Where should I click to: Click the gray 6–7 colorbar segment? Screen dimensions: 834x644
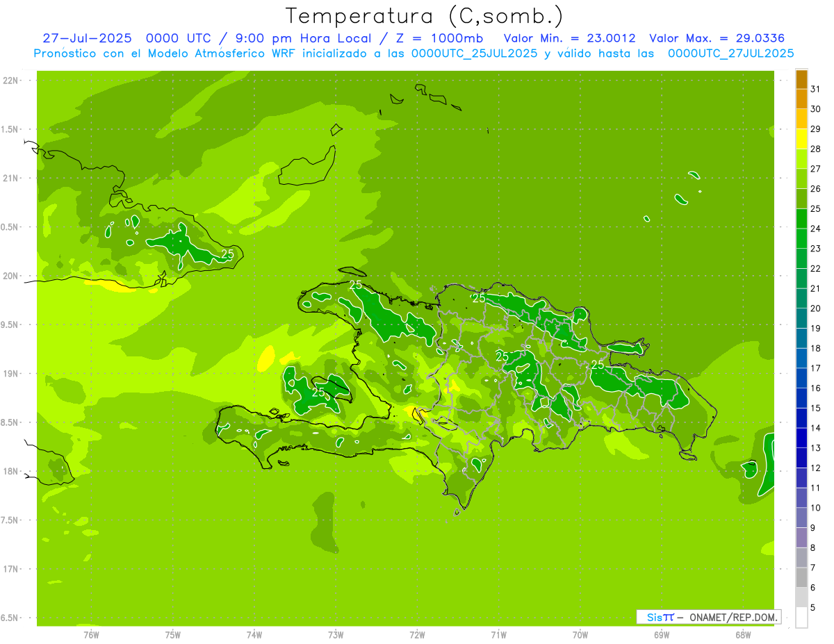(x=801, y=577)
